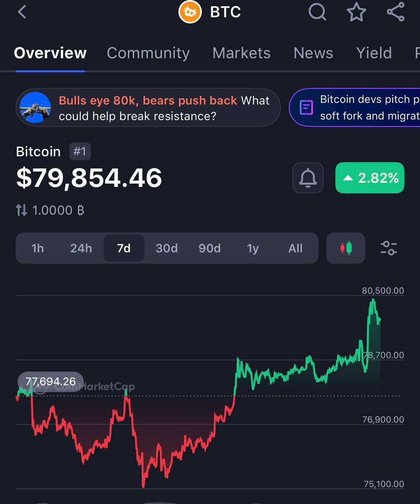Screen dimensions: 420x504
Task: Go back with the left chevron arrow
Action: click(22, 12)
